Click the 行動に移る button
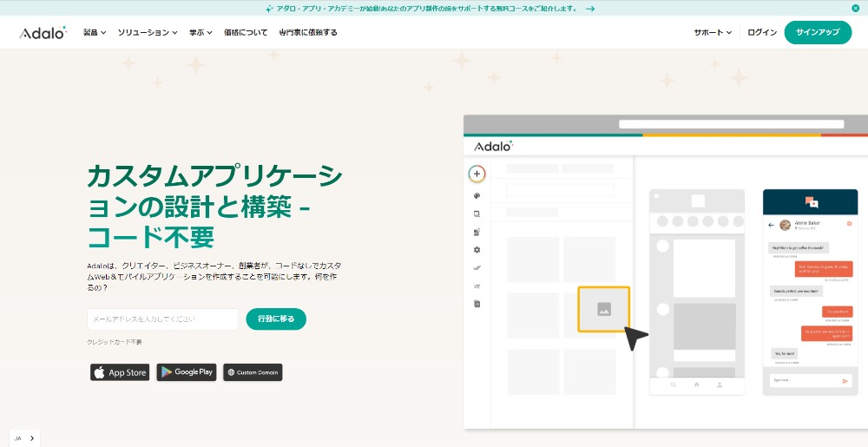Image resolution: width=868 pixels, height=447 pixels. 276,319
